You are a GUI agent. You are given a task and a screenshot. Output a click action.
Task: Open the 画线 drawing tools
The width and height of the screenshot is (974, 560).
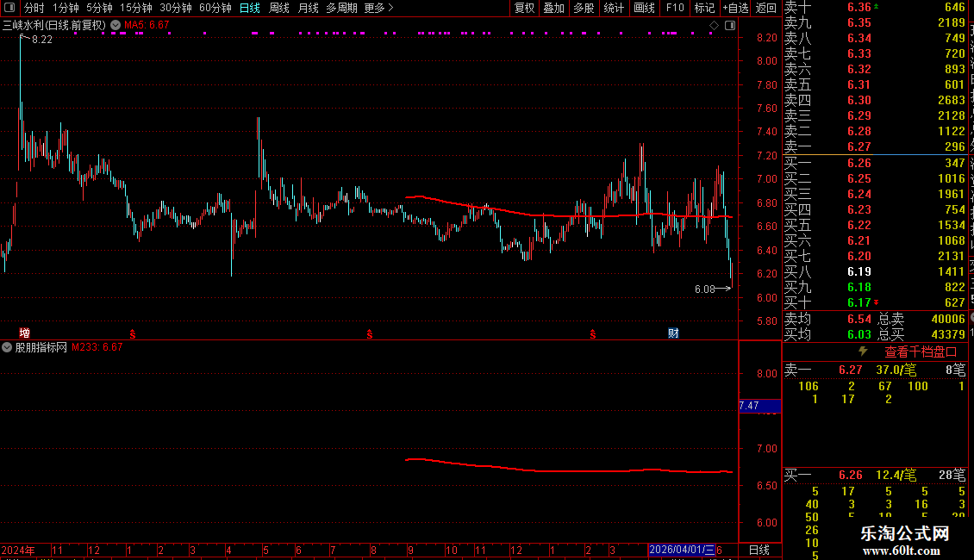[x=644, y=8]
